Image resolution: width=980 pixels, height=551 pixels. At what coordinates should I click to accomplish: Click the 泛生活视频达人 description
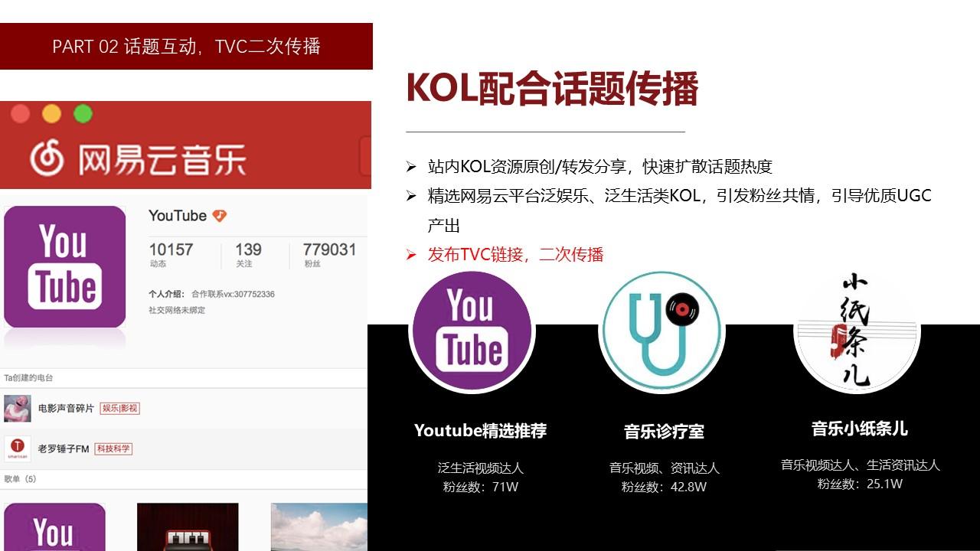point(481,468)
